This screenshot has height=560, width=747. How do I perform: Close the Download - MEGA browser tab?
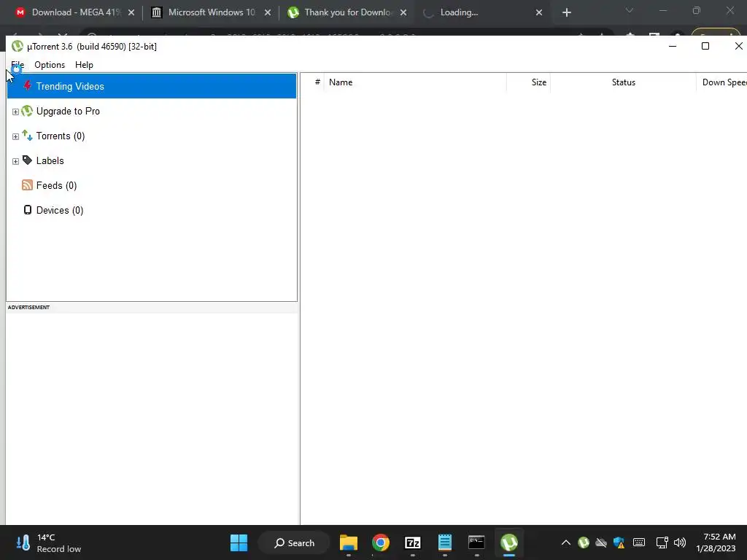point(131,12)
